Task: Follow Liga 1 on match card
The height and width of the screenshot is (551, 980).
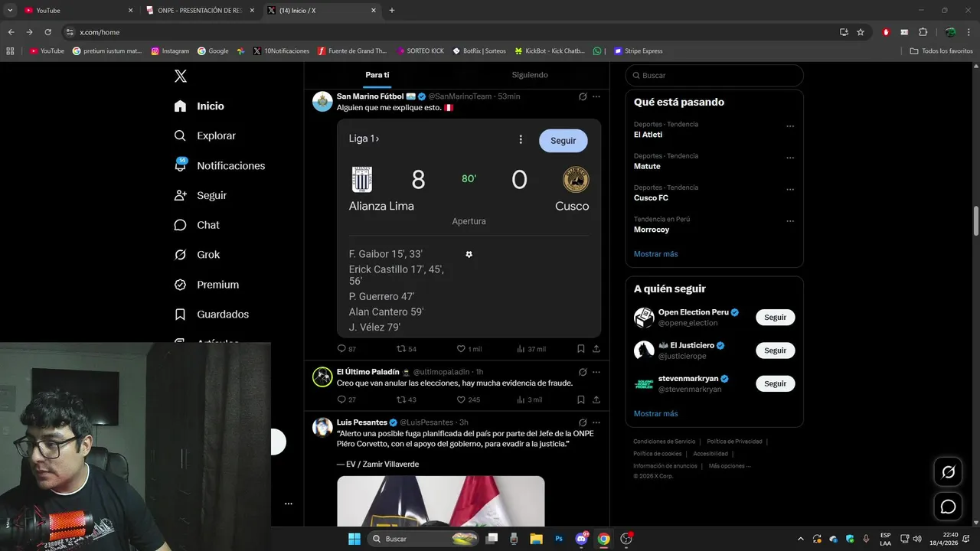Action: [x=563, y=141]
